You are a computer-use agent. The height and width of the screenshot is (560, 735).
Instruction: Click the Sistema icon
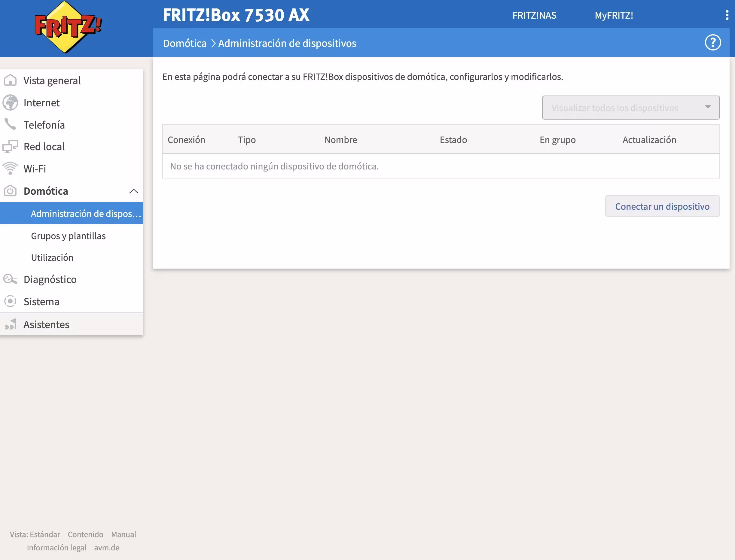coord(10,301)
